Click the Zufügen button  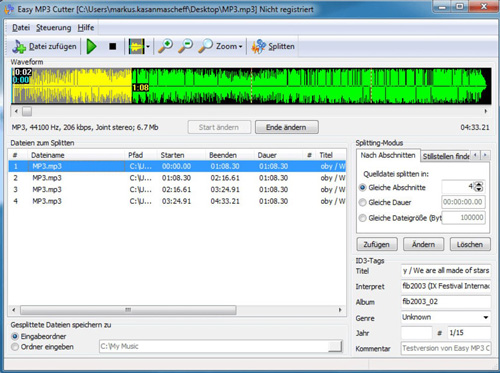[x=377, y=244]
